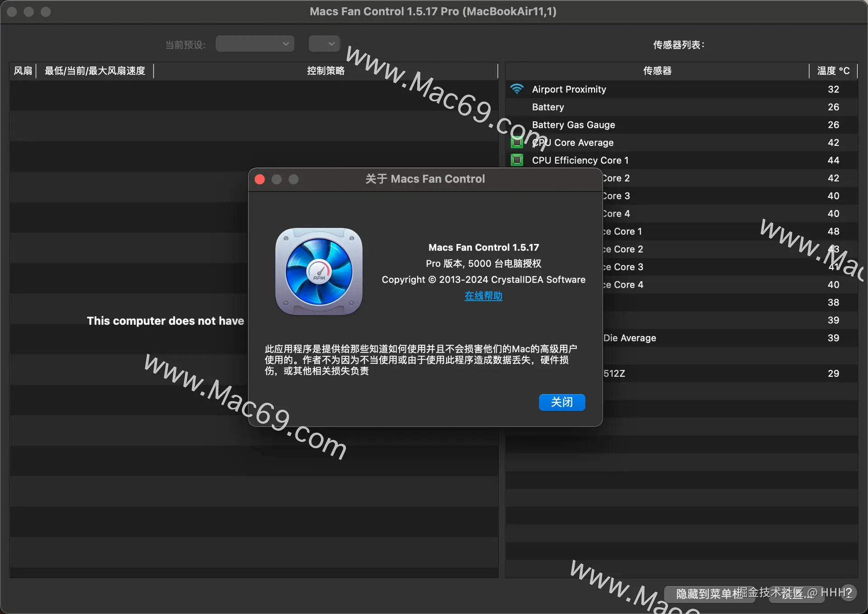Click the 在线帮助 online help link
This screenshot has height=614, width=868.
pyautogui.click(x=483, y=296)
